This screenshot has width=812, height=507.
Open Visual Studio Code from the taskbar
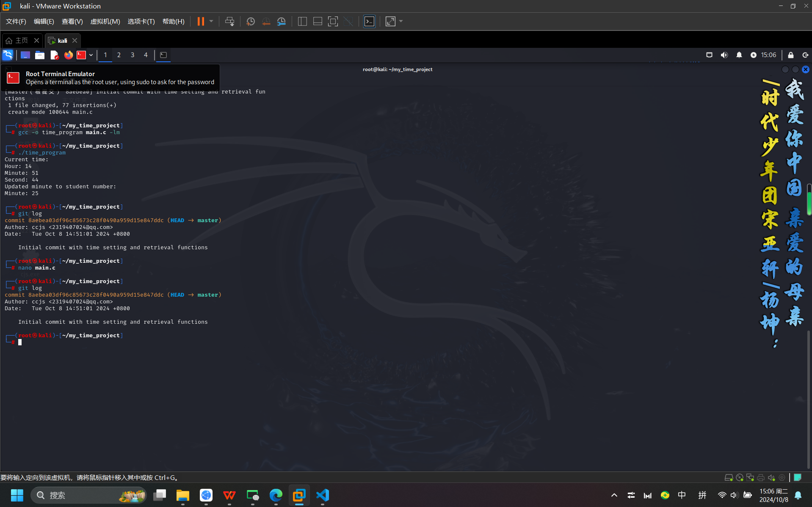pyautogui.click(x=323, y=495)
